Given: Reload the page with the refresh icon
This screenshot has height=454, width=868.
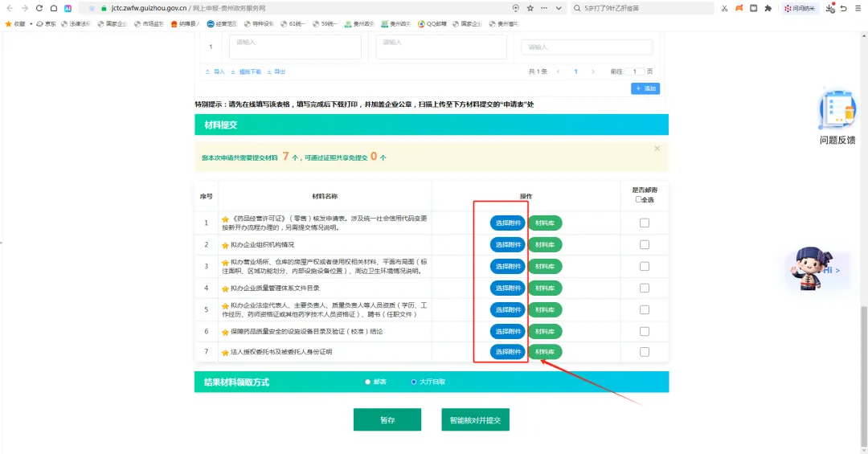Looking at the screenshot, I should pos(39,8).
